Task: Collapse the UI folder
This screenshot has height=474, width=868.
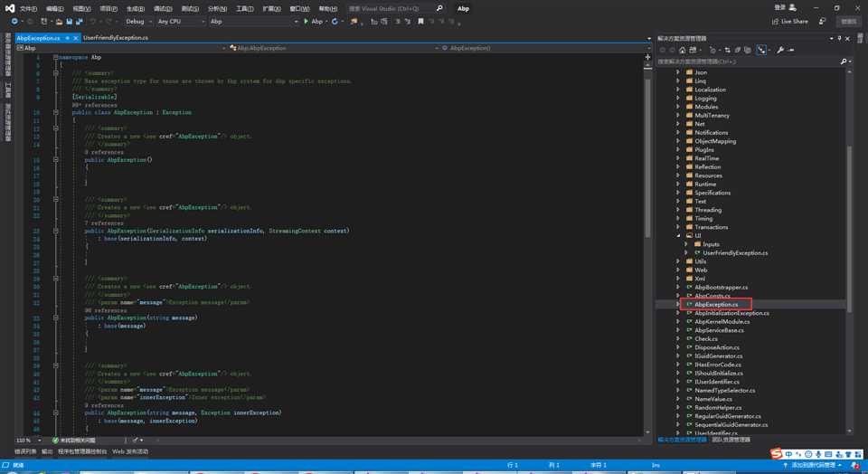Action: pyautogui.click(x=677, y=235)
